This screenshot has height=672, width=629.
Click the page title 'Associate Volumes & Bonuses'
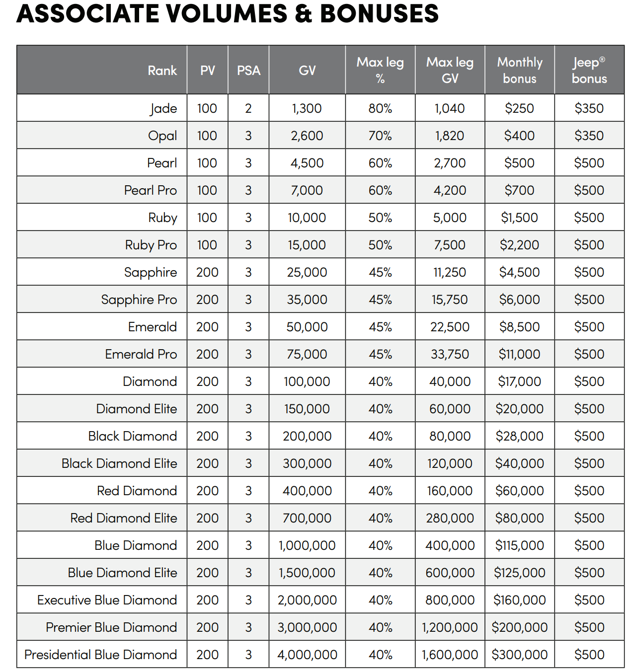(x=228, y=13)
